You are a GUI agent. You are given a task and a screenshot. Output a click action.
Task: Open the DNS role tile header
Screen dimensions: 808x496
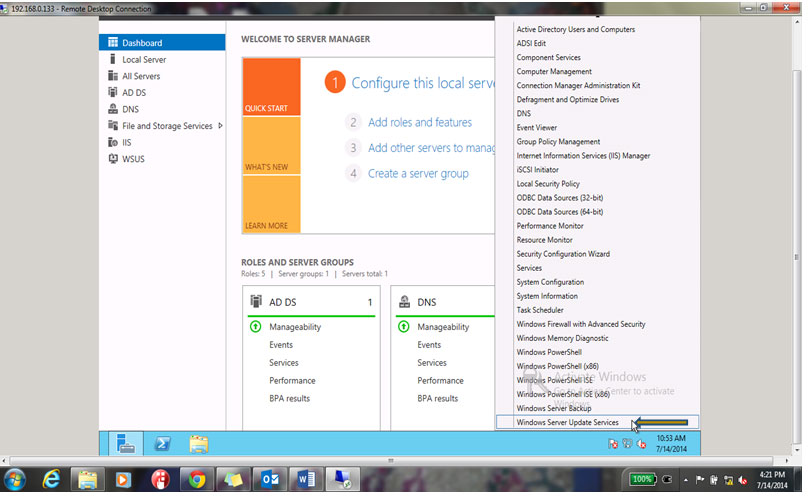(445, 302)
